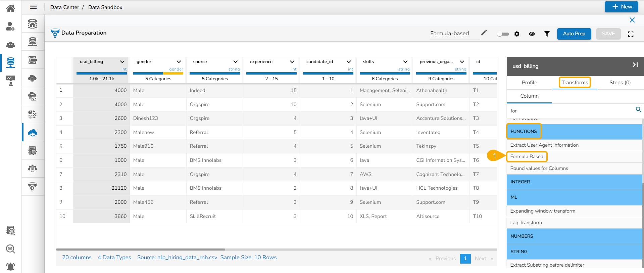Click the transforms search input field
The height and width of the screenshot is (273, 644).
(571, 111)
